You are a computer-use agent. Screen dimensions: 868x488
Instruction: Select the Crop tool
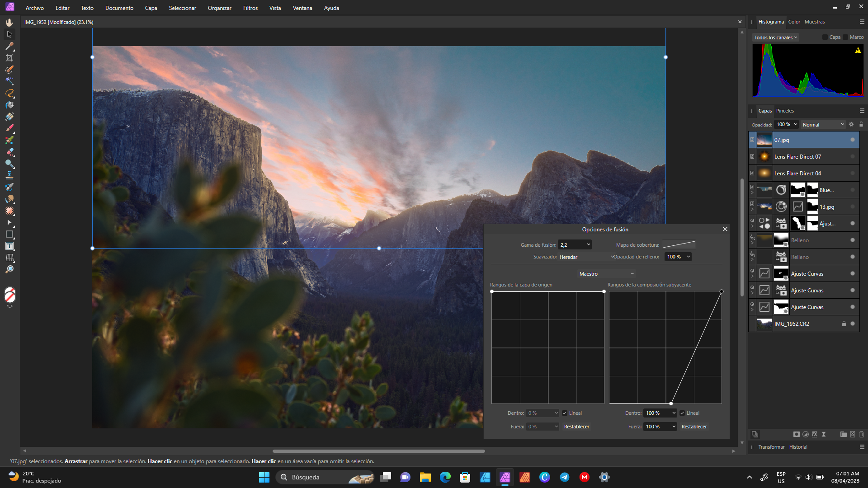pos(9,58)
